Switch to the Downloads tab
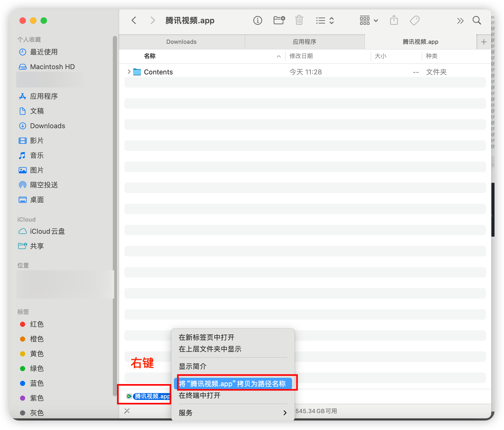504x430 pixels. click(181, 42)
